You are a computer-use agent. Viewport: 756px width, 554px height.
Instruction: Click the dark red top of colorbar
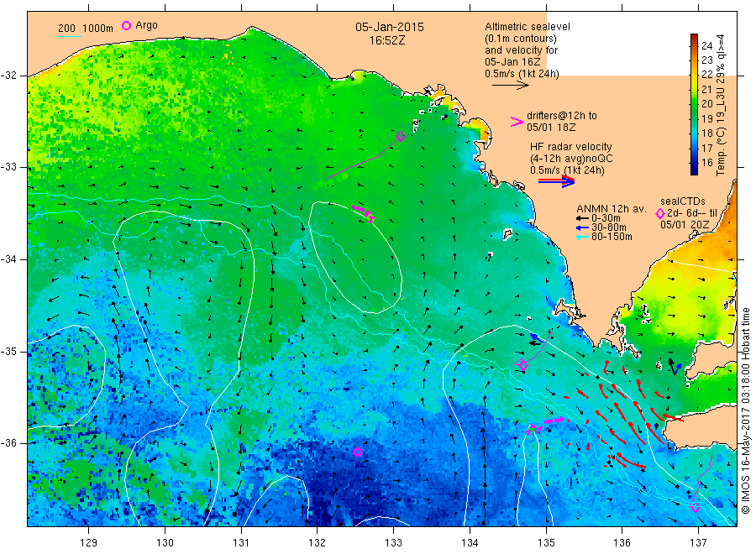[695, 38]
